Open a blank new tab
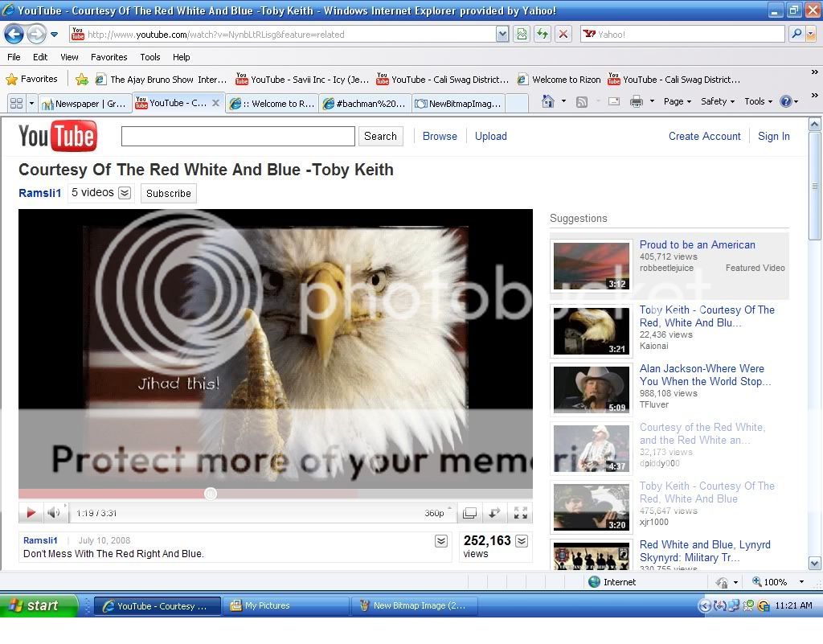This screenshot has width=823, height=644. pos(517,104)
